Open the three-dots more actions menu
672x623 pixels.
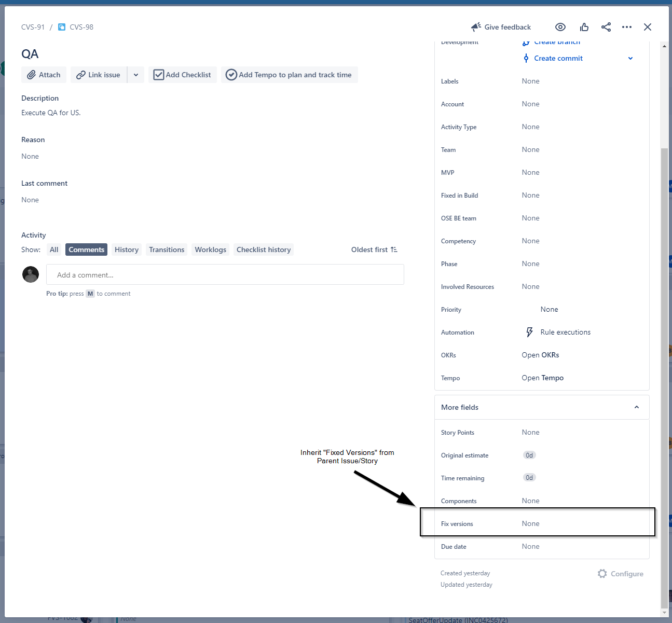[627, 27]
